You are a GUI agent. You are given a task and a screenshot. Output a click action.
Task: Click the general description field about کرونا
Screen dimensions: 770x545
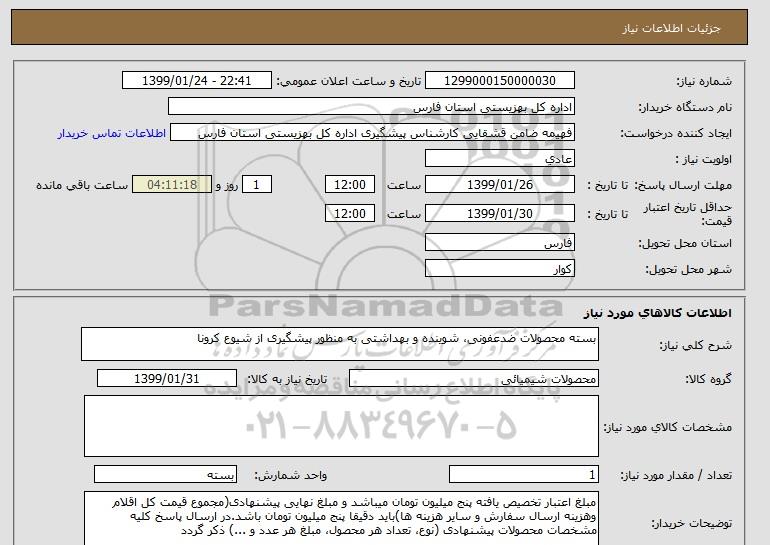pos(340,344)
